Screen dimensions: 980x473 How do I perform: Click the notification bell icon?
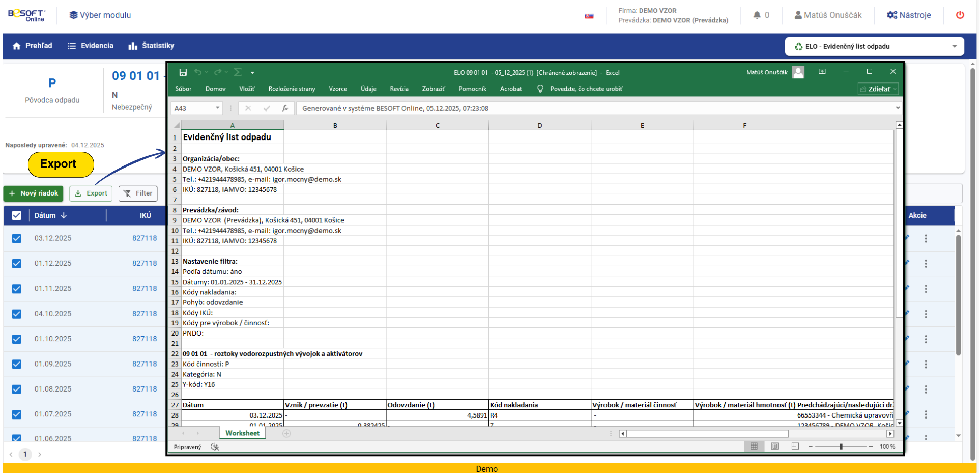point(757,15)
